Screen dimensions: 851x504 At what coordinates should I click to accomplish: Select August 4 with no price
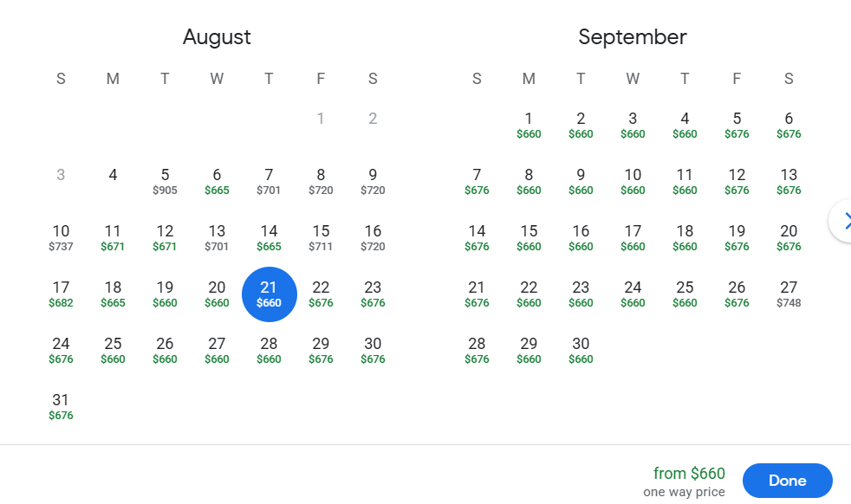[x=113, y=176]
